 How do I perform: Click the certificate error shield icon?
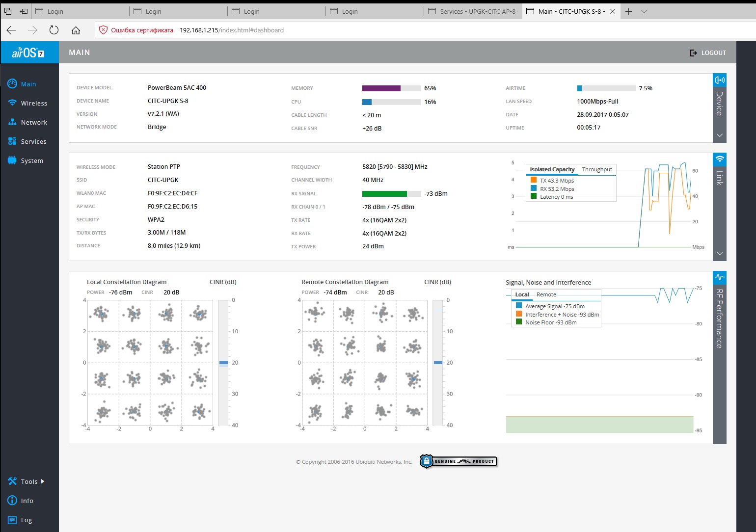103,30
